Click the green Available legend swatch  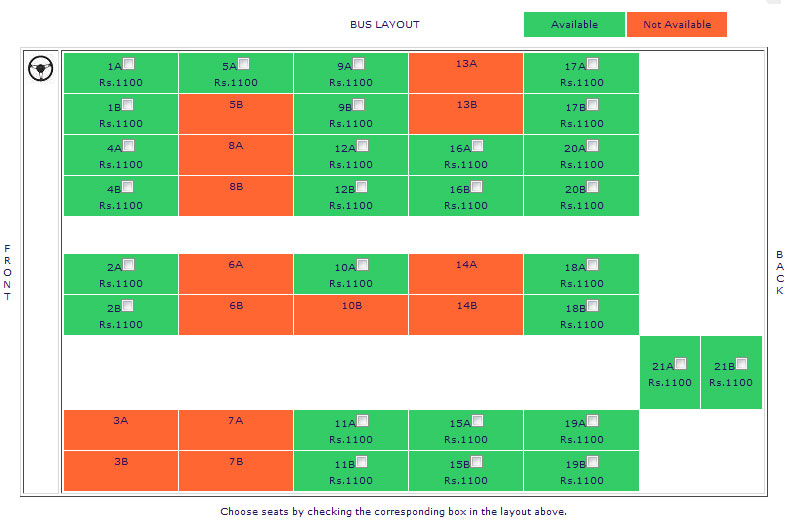(x=574, y=24)
